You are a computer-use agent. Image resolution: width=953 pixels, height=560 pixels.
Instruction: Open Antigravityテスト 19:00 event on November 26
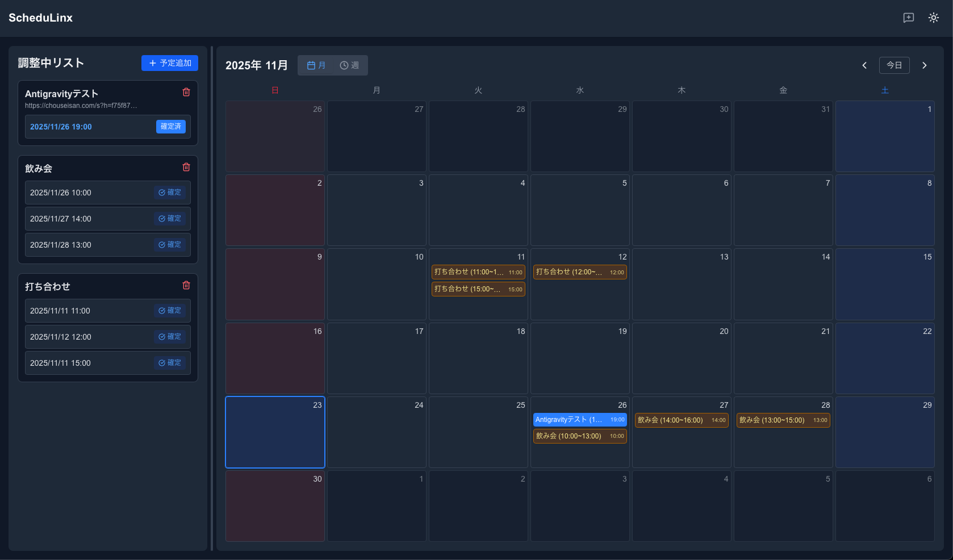click(x=580, y=420)
